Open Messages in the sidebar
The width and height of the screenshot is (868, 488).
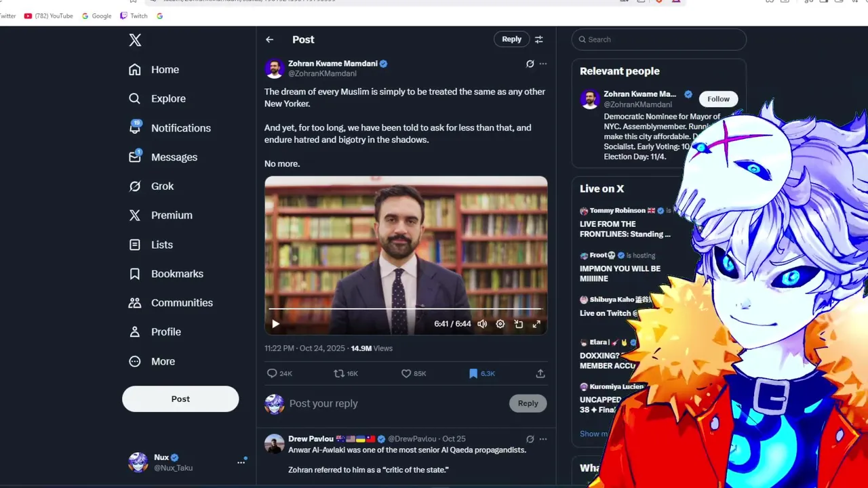163,157
